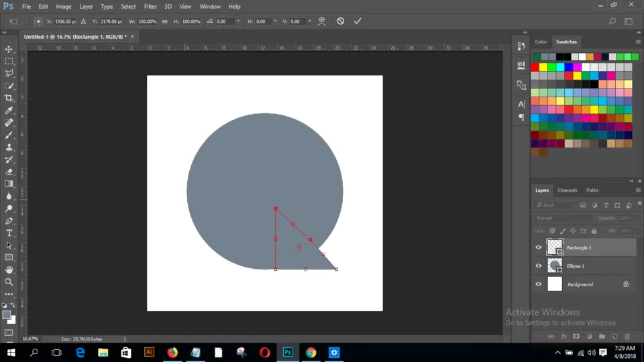Image resolution: width=644 pixels, height=362 pixels.
Task: Toggle relative positioning triangle for reference point
Action: click(83, 21)
